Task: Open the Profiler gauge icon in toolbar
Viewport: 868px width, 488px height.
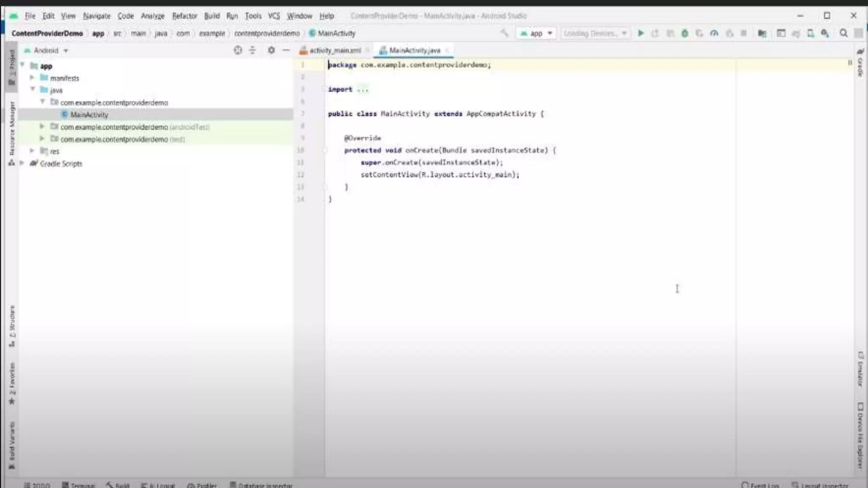Action: (714, 33)
